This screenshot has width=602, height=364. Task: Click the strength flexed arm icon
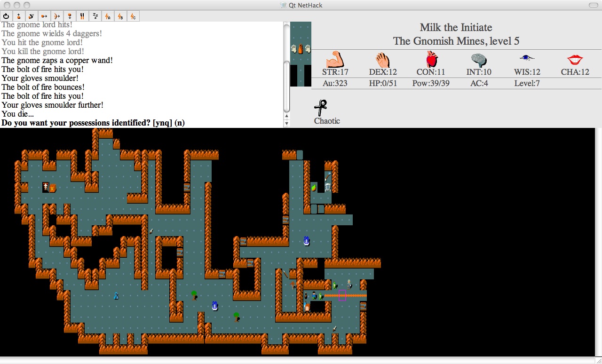click(x=335, y=59)
